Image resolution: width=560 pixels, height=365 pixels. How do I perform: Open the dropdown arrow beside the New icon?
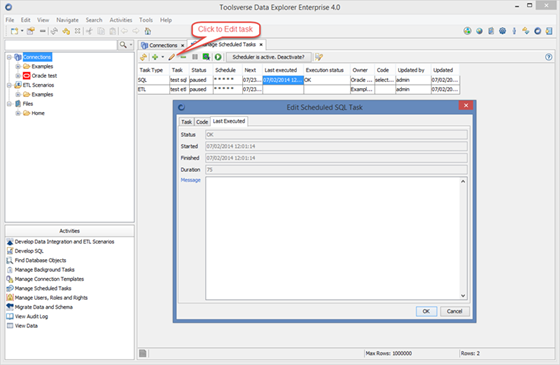click(22, 31)
